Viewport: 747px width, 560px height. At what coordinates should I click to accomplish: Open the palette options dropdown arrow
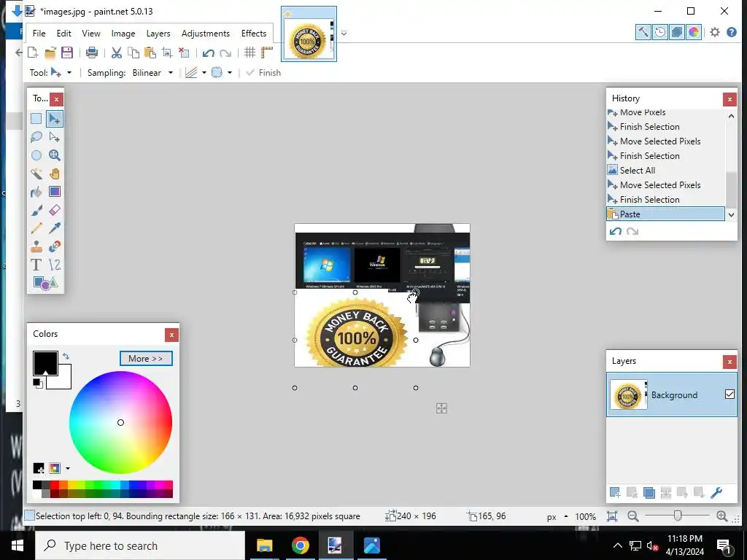pos(68,469)
